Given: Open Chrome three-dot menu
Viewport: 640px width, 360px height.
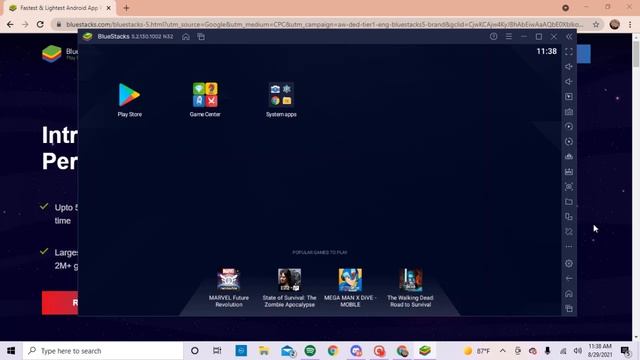Looking at the screenshot, I should [630, 24].
